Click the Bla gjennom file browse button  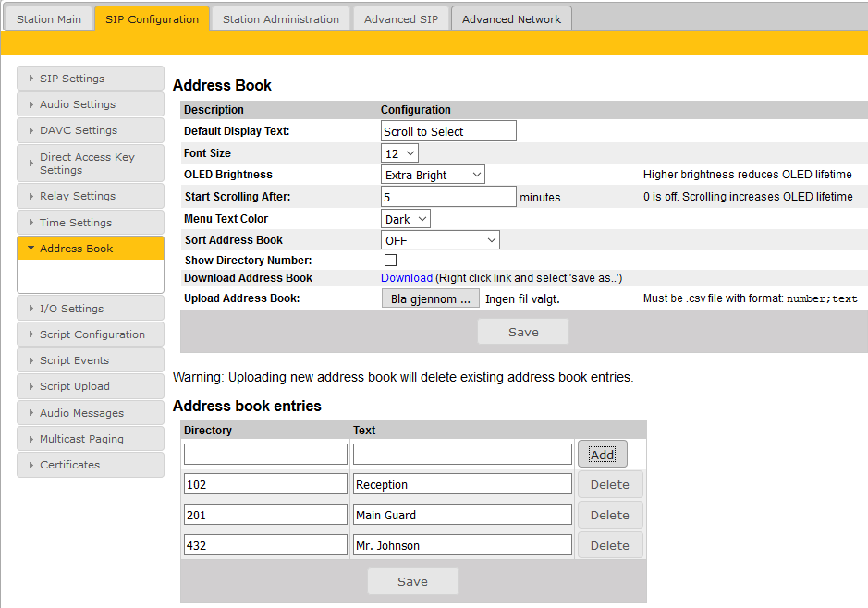pyautogui.click(x=430, y=298)
